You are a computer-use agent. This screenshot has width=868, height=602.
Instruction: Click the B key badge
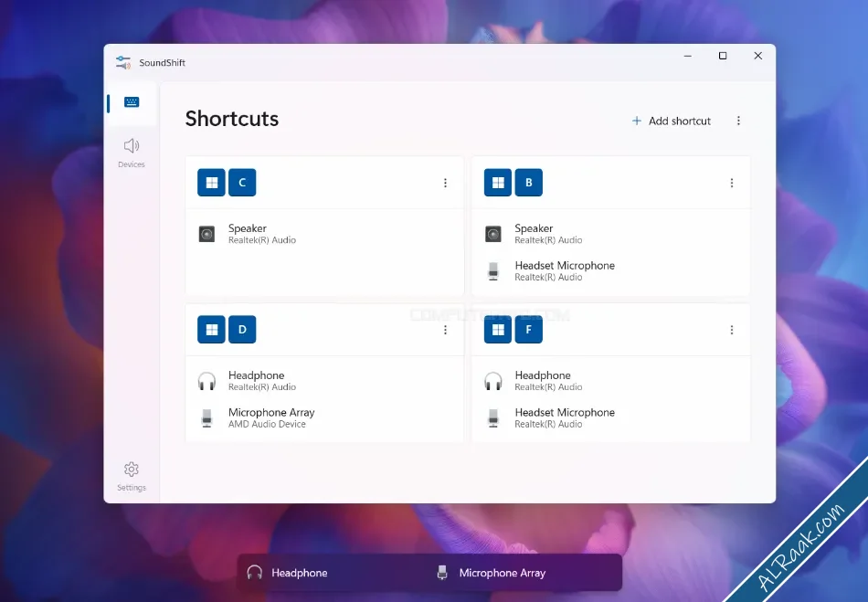click(529, 183)
